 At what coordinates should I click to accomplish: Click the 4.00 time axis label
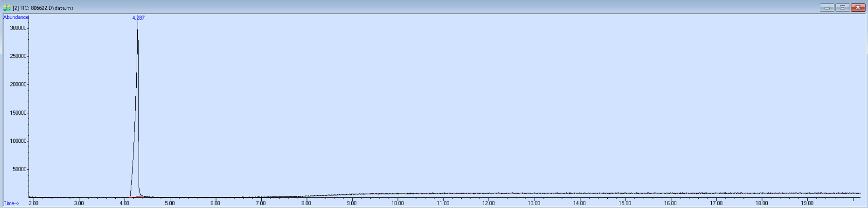pos(124,203)
